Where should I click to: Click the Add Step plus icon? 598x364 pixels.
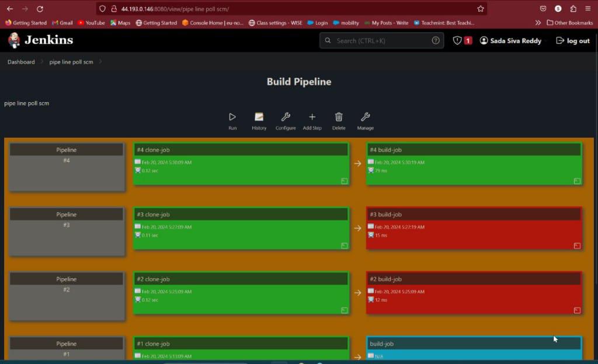click(312, 117)
